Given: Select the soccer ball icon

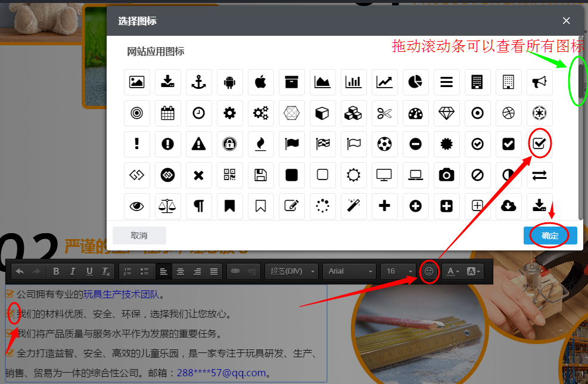Looking at the screenshot, I should [384, 144].
